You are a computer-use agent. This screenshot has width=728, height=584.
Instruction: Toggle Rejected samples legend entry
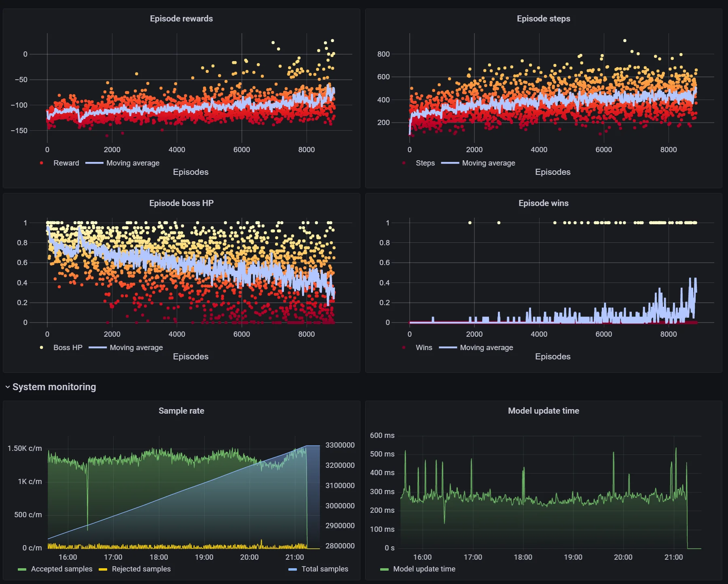[x=141, y=569]
